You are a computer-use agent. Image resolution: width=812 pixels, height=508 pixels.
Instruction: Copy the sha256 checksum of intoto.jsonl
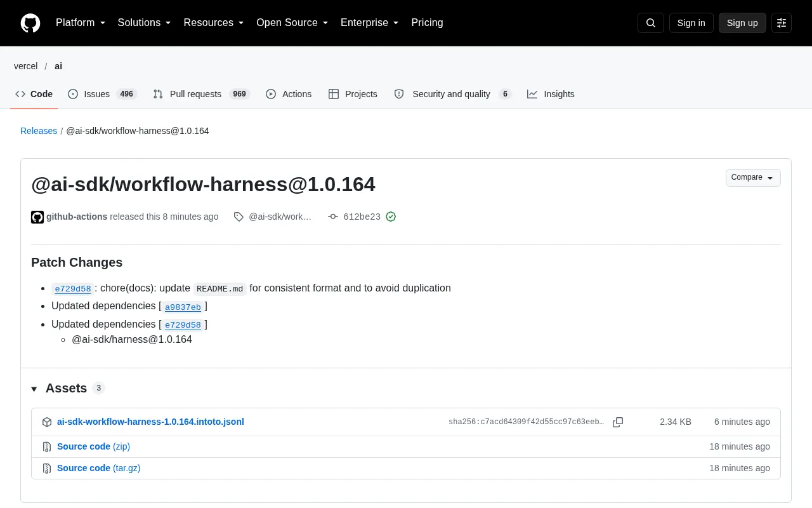618,422
